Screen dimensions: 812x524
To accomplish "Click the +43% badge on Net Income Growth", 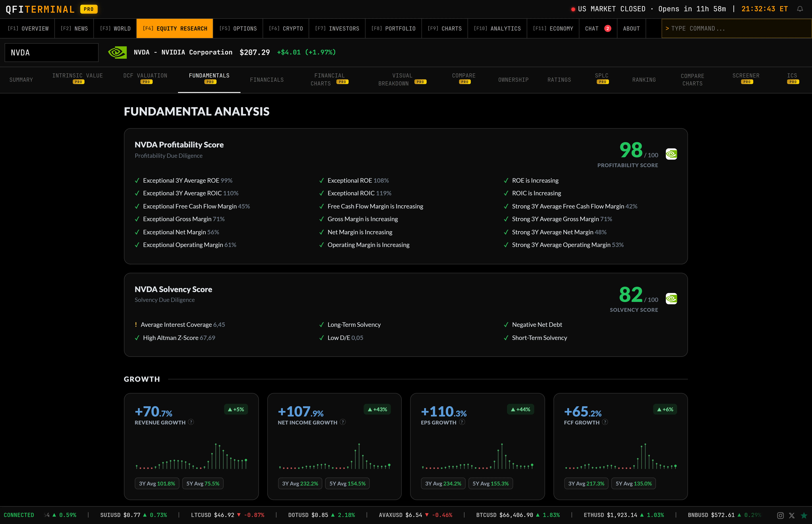I will [x=377, y=409].
